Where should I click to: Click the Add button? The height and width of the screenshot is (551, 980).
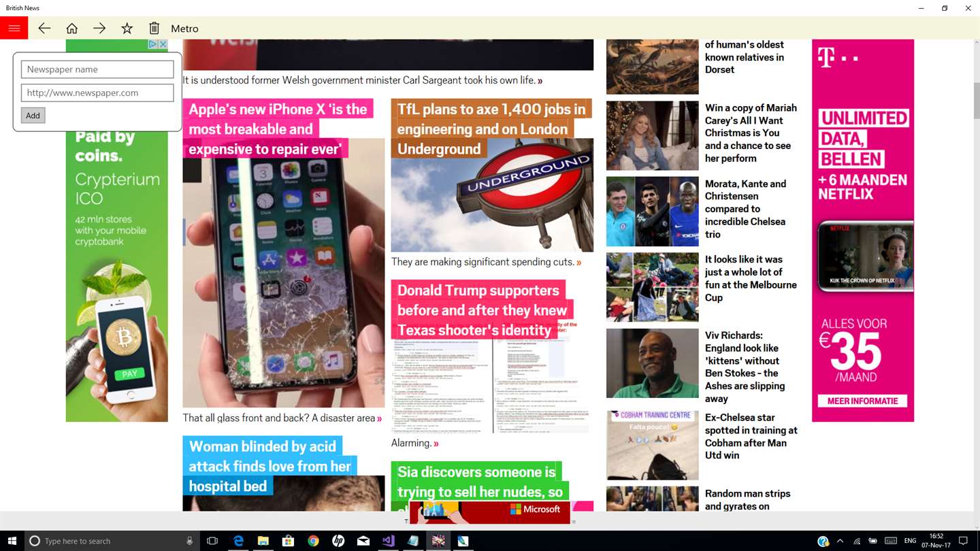point(33,116)
